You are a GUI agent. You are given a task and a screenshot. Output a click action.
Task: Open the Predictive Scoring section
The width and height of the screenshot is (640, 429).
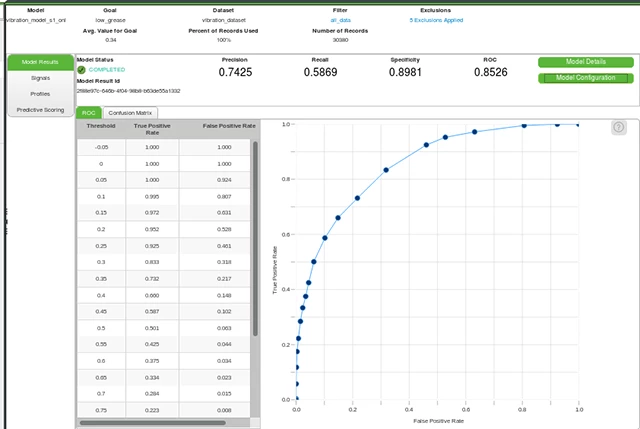click(40, 110)
